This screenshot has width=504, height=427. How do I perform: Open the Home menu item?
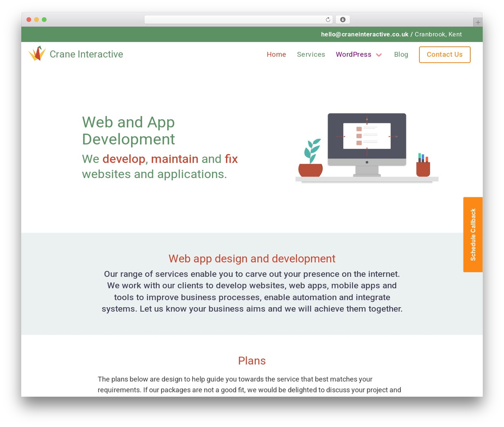point(276,54)
